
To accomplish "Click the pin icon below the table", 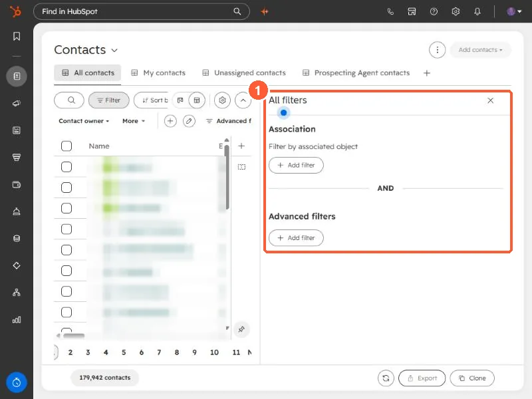I will pyautogui.click(x=241, y=329).
